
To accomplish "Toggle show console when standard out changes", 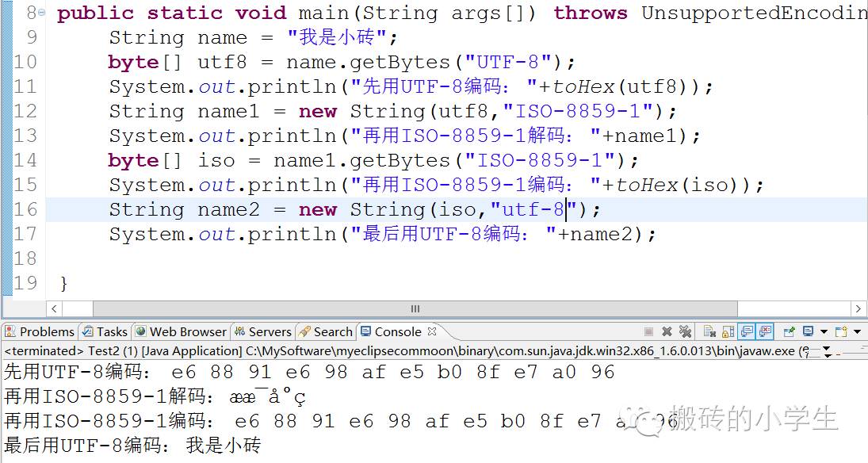I will [x=747, y=331].
